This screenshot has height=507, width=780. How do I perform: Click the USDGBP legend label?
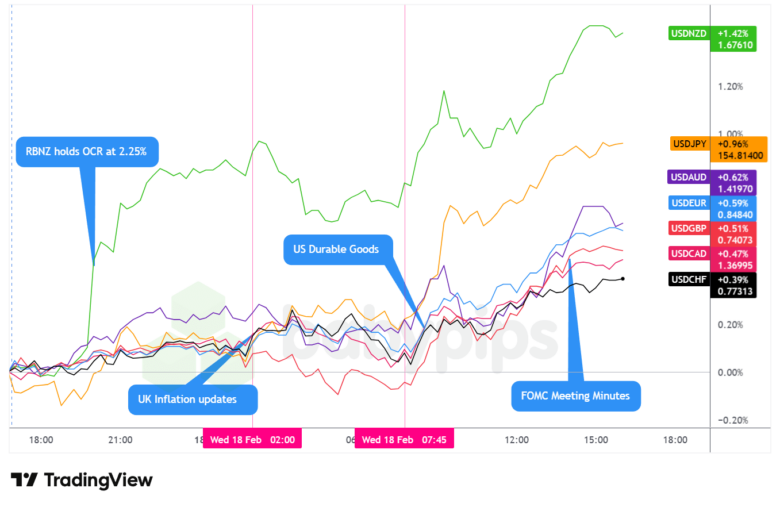click(688, 229)
